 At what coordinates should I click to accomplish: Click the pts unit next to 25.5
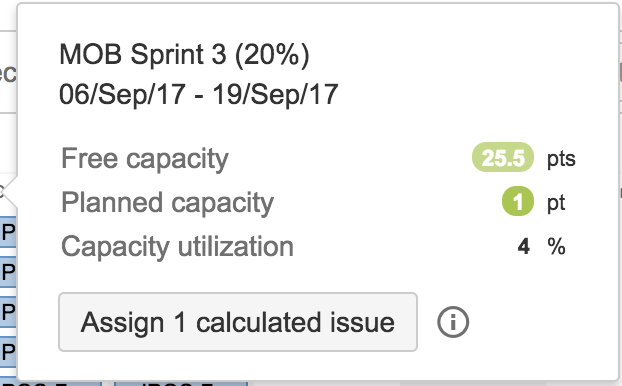point(561,159)
